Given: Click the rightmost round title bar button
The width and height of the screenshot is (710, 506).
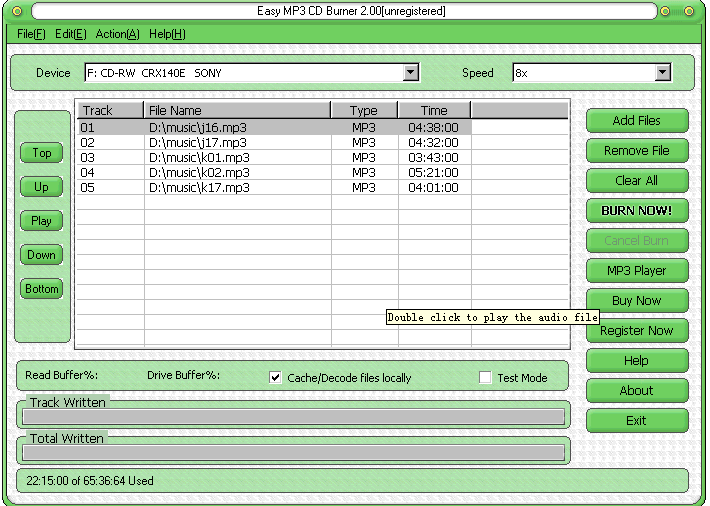Looking at the screenshot, I should tap(689, 11).
